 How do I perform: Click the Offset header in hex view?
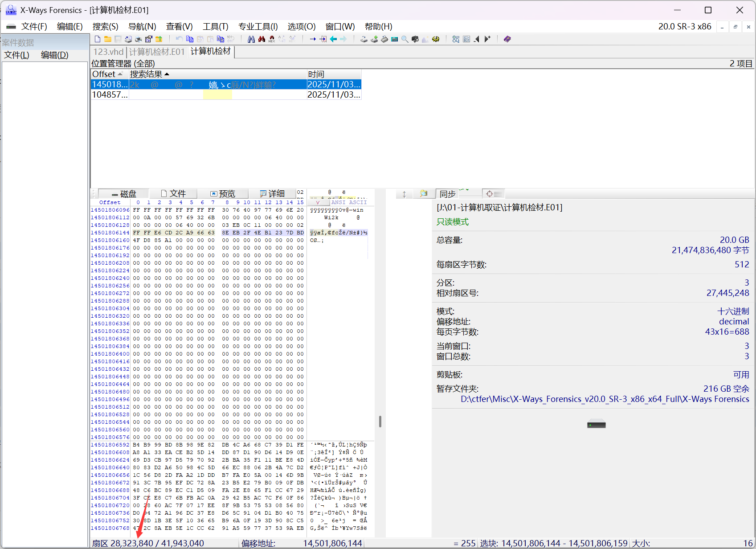(x=110, y=202)
